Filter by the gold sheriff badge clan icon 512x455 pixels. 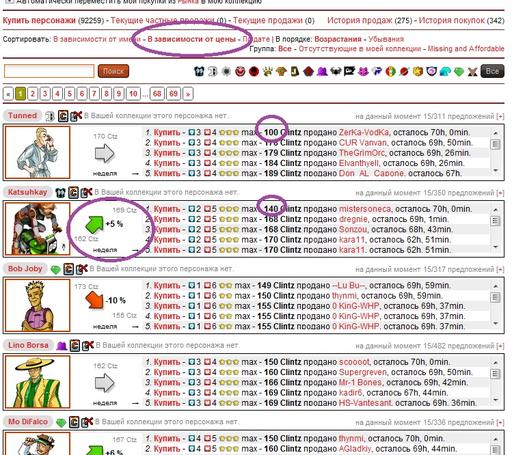[x=418, y=71]
